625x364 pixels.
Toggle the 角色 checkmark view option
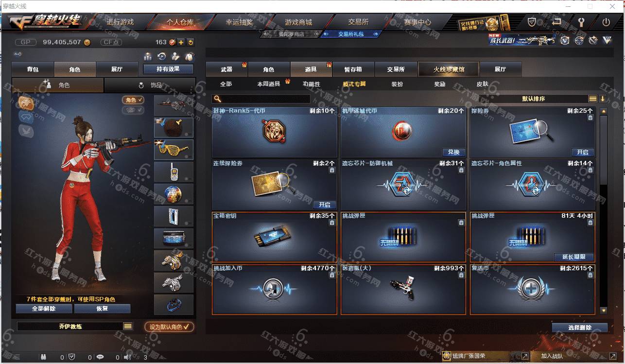(133, 100)
